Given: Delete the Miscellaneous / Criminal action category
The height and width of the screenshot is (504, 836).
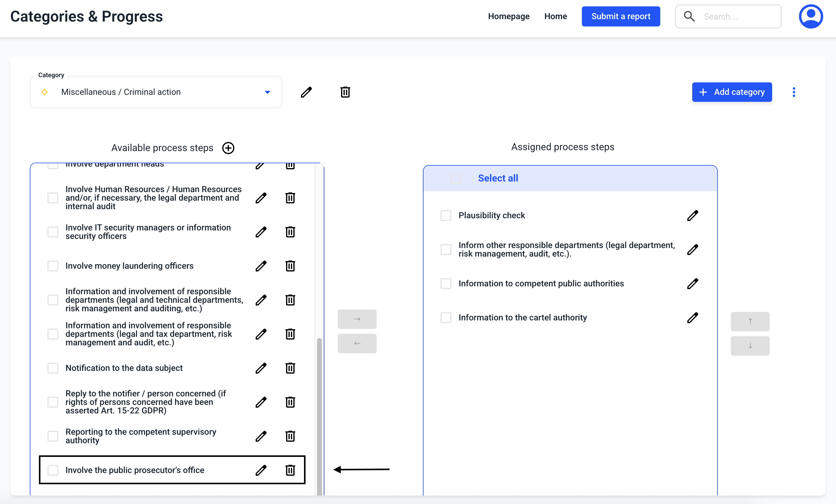Looking at the screenshot, I should [x=345, y=92].
